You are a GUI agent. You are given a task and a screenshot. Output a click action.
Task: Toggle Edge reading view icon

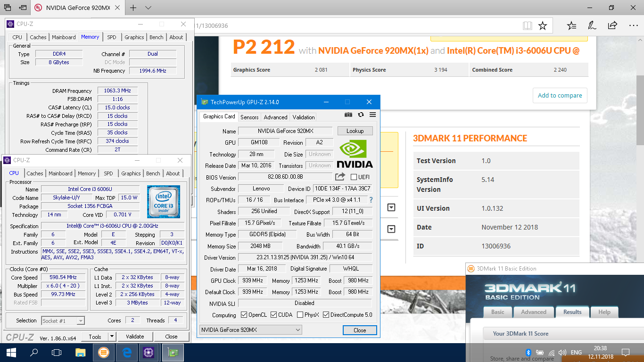click(527, 25)
